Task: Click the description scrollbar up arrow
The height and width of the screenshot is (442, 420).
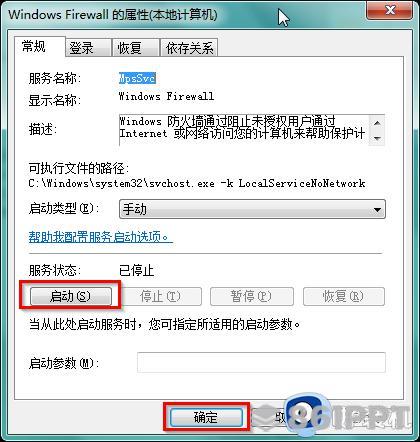Action: tap(377, 123)
